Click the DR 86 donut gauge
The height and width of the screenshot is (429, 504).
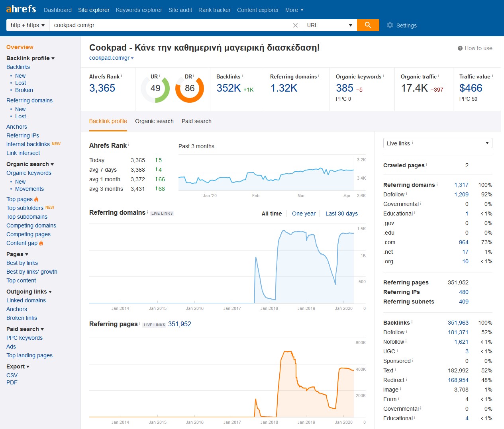tap(190, 88)
